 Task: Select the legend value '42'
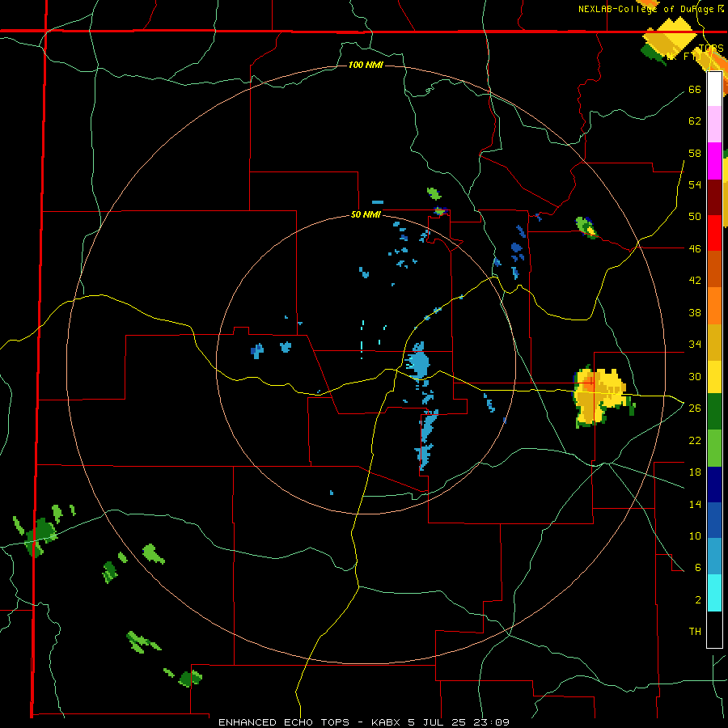[x=695, y=281]
